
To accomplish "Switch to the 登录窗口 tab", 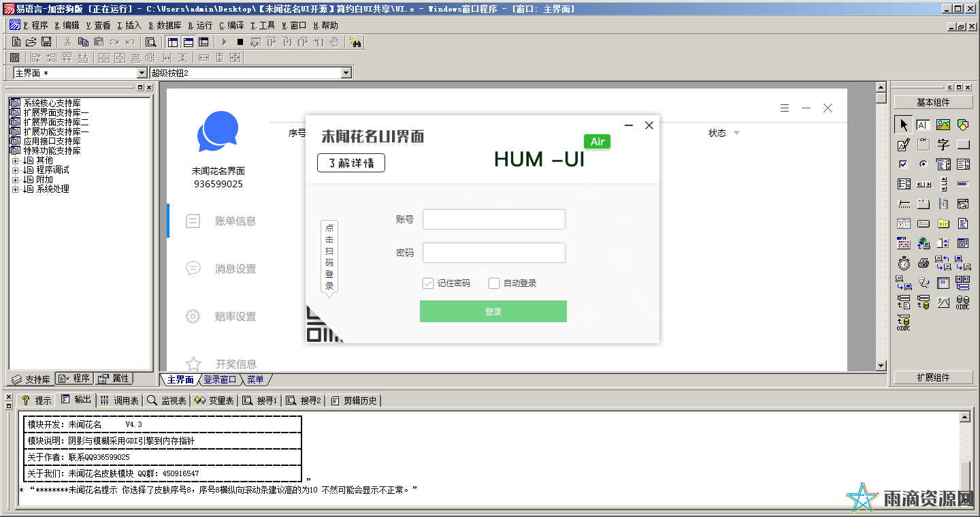I will pos(219,379).
